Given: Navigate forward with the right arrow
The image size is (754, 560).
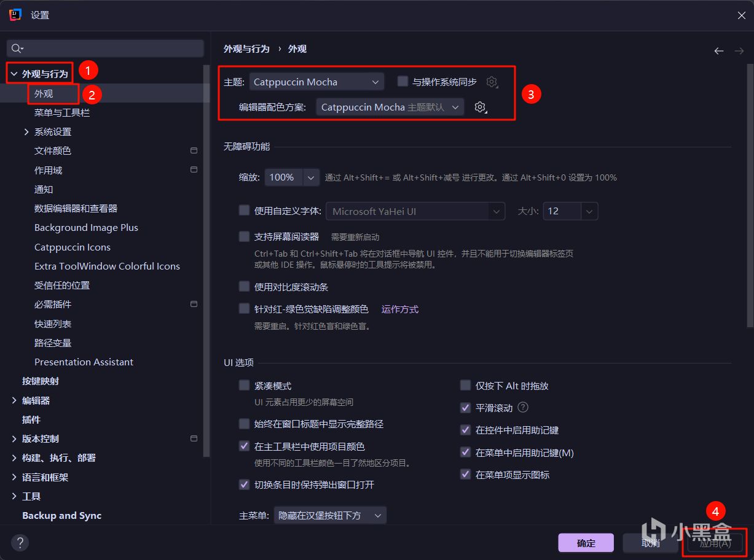Looking at the screenshot, I should point(739,51).
